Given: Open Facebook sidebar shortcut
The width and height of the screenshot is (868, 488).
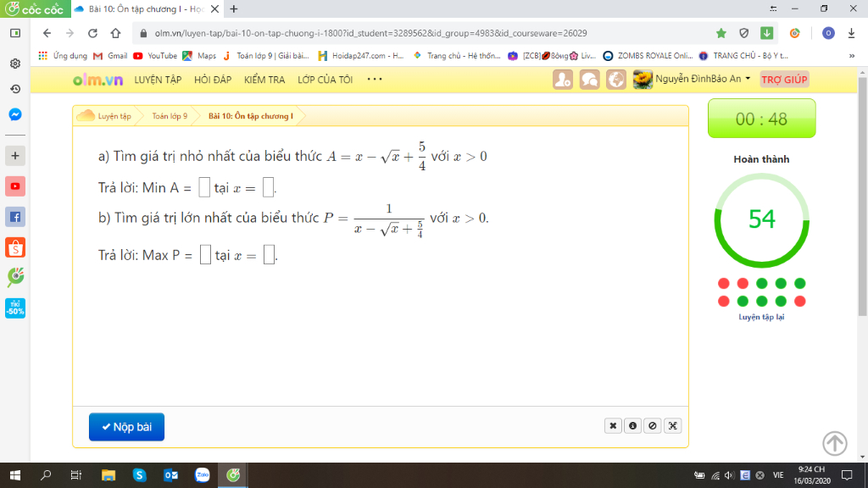Looking at the screenshot, I should point(15,217).
